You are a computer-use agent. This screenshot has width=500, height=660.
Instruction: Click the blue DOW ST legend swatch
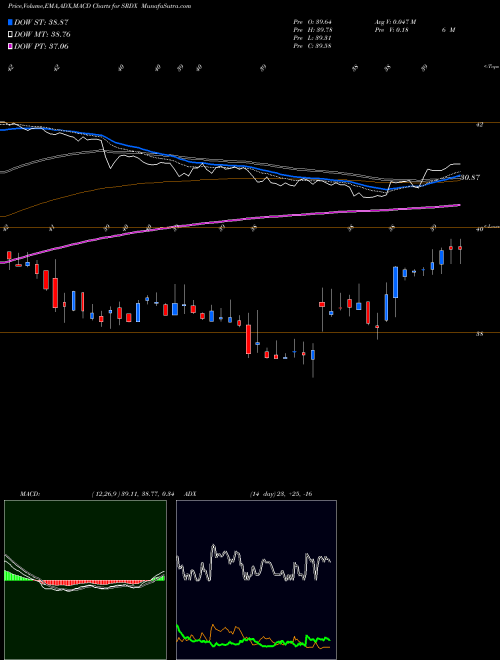coord(10,22)
